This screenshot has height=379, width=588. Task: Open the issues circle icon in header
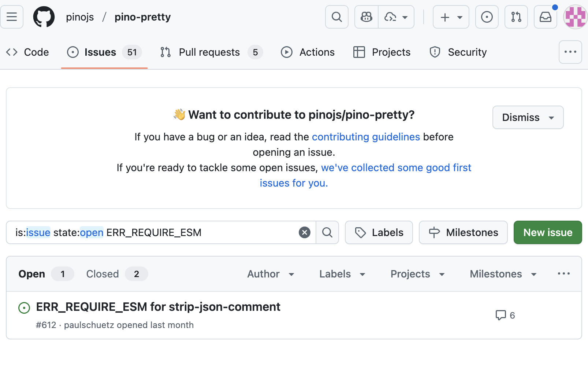(487, 17)
